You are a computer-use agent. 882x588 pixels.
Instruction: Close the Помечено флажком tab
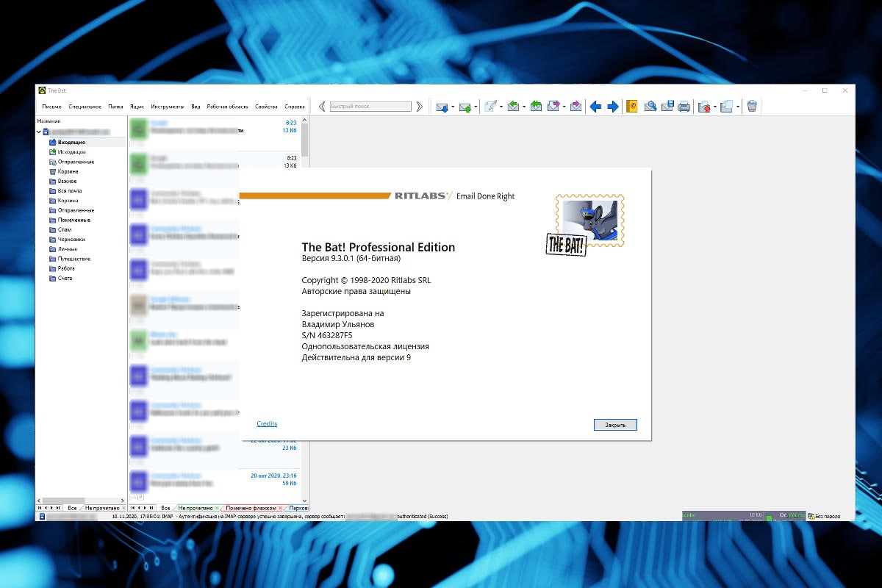280,508
